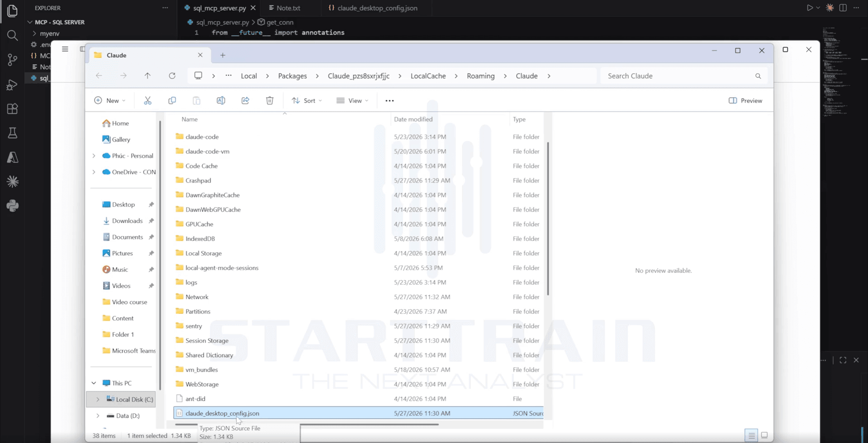
Task: Open Home in navigation pane
Action: pos(120,123)
